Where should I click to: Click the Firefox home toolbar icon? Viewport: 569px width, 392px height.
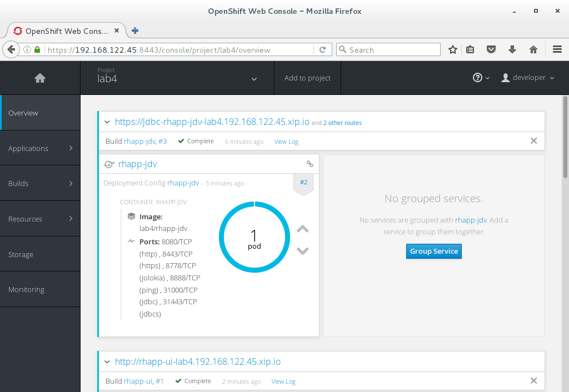pyautogui.click(x=533, y=49)
